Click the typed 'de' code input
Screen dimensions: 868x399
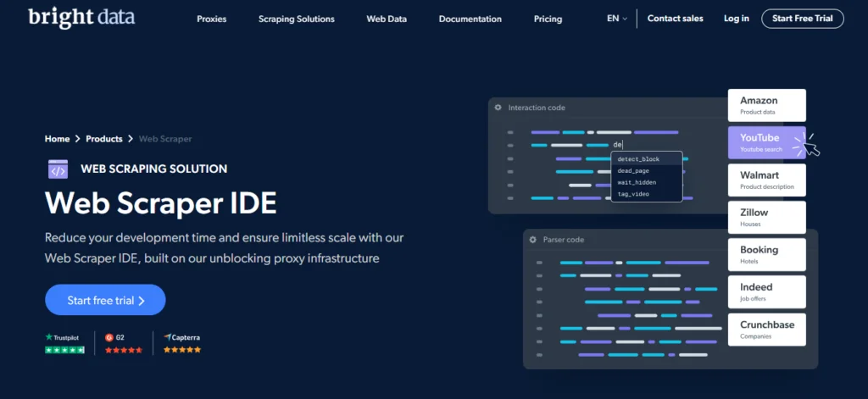pyautogui.click(x=618, y=145)
